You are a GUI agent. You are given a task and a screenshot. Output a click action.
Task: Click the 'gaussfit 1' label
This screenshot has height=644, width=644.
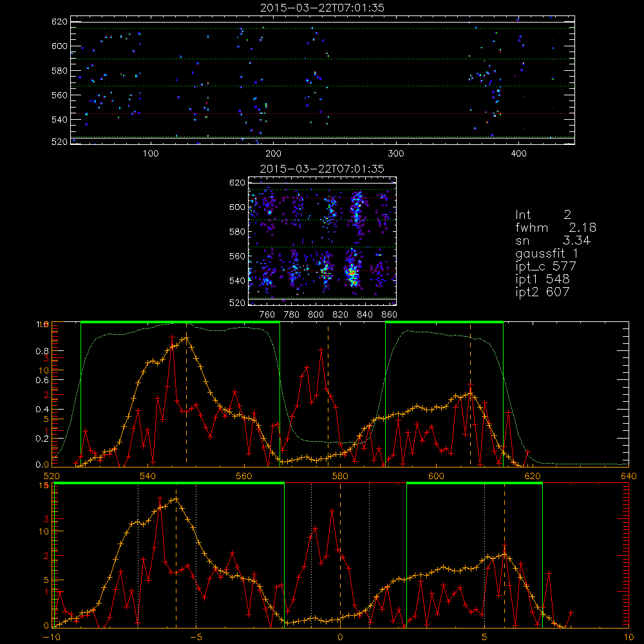(547, 253)
